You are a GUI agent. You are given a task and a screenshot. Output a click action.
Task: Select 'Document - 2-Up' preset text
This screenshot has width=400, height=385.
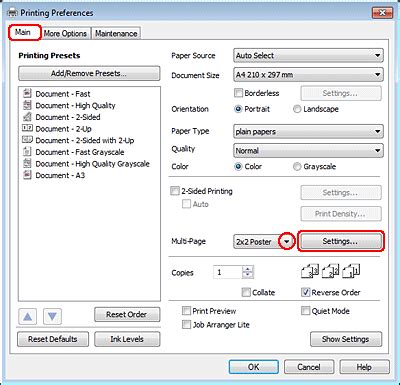point(63,129)
